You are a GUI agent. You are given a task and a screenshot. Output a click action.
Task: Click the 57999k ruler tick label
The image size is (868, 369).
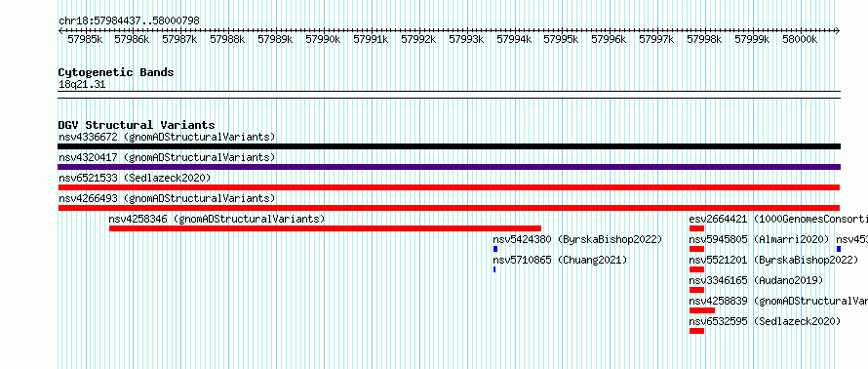pyautogui.click(x=752, y=39)
